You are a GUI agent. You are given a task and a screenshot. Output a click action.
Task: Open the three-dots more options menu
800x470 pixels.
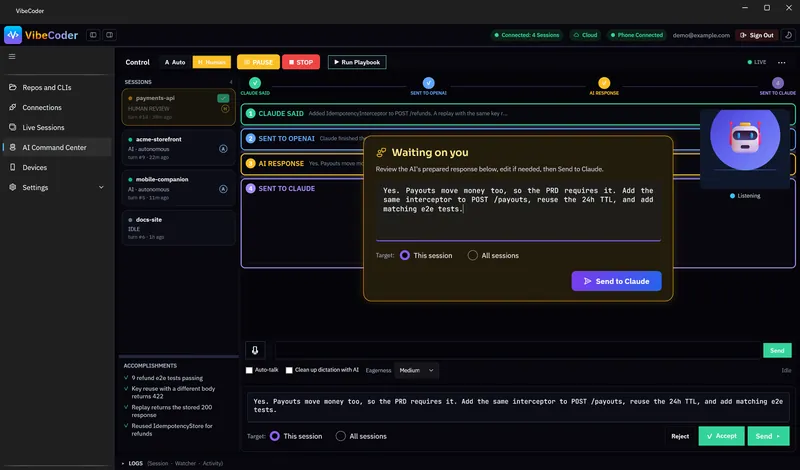tap(781, 62)
